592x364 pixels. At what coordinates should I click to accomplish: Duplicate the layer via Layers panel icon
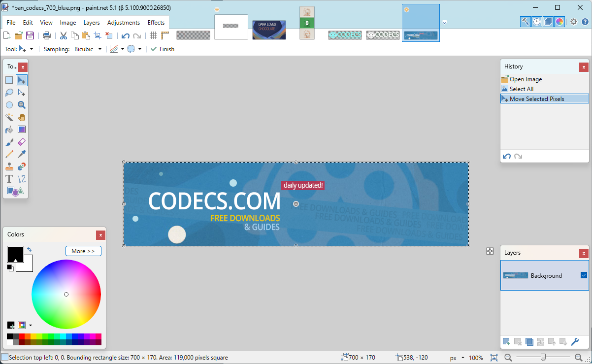pos(529,342)
